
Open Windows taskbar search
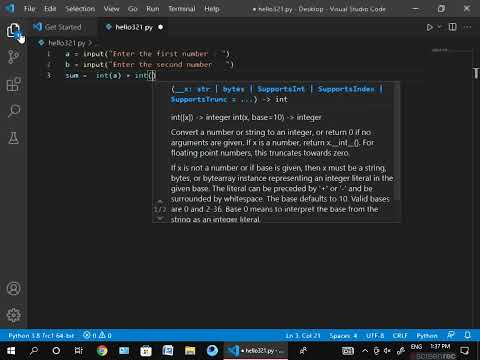(34, 351)
